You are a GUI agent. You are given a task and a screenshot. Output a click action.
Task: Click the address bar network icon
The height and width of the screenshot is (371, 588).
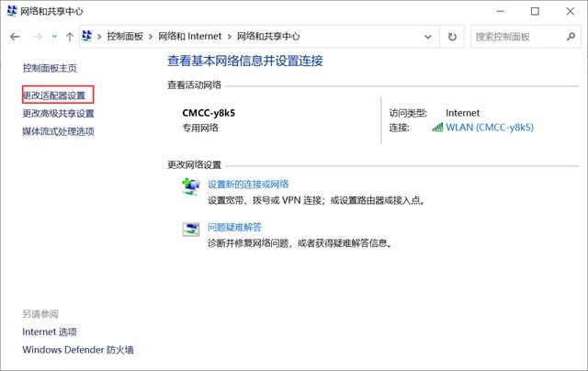click(87, 36)
